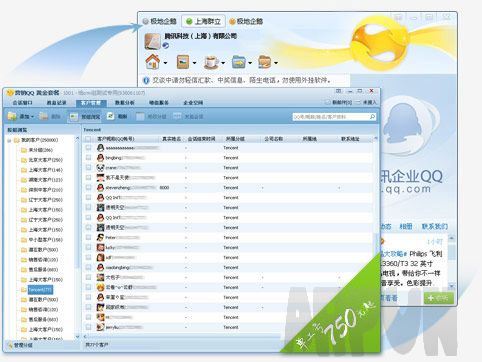
Task: Switch to the 数据分析 tab
Action: tap(125, 103)
